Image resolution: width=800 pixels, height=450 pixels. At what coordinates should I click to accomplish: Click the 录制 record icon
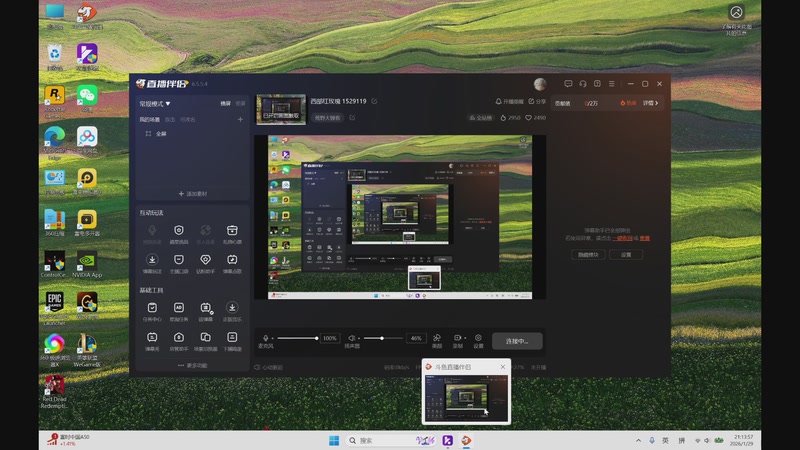[457, 338]
